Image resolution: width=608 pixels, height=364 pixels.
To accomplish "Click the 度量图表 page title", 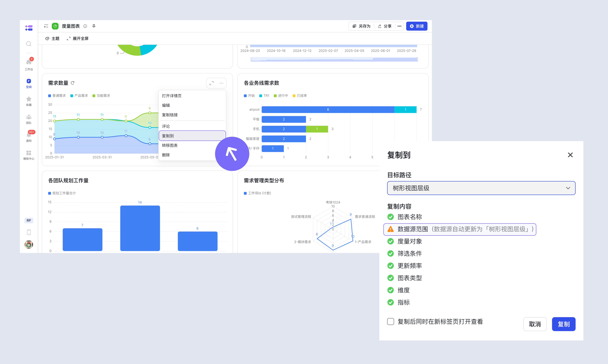I will [x=71, y=26].
